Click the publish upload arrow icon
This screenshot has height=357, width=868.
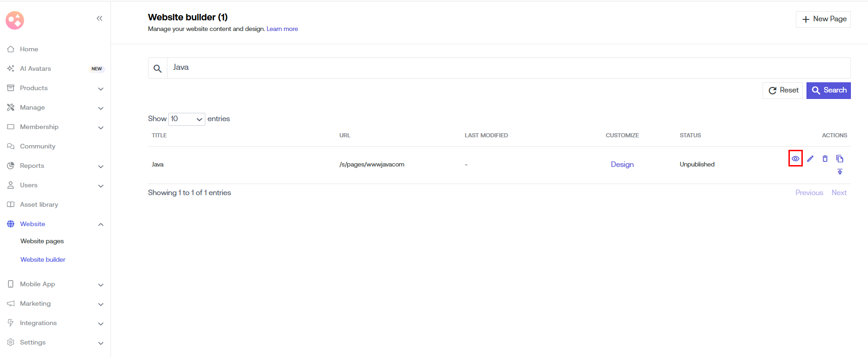click(x=839, y=172)
